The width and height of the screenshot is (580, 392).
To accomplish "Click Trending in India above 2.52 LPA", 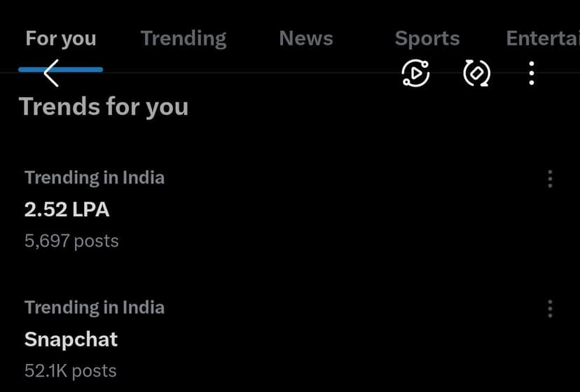I will pos(95,178).
